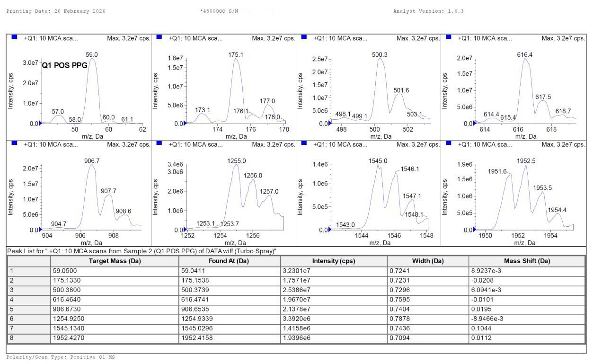Select the 'Width (Da)' column header
This screenshot has height=364, width=593.
click(x=428, y=261)
